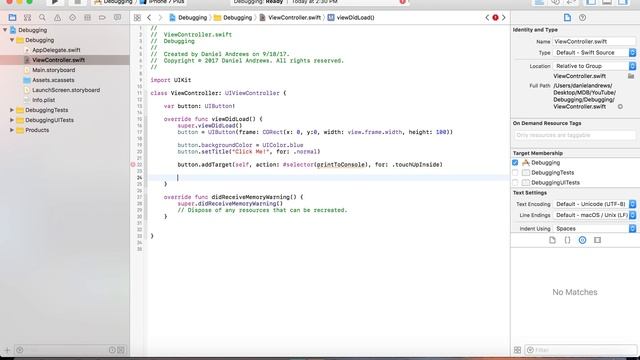The height and width of the screenshot is (360, 640).
Task: Open the Find navigator magnifier icon
Action: pos(42,18)
